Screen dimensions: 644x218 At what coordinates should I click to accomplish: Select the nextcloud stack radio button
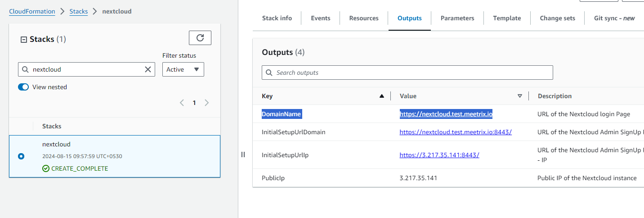tap(21, 156)
